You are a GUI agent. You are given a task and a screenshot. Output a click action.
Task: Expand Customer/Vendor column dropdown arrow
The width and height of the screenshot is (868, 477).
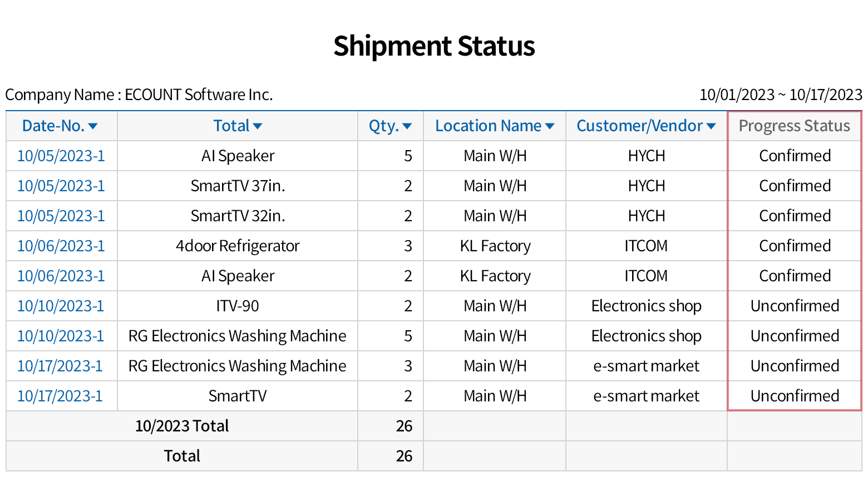711,126
